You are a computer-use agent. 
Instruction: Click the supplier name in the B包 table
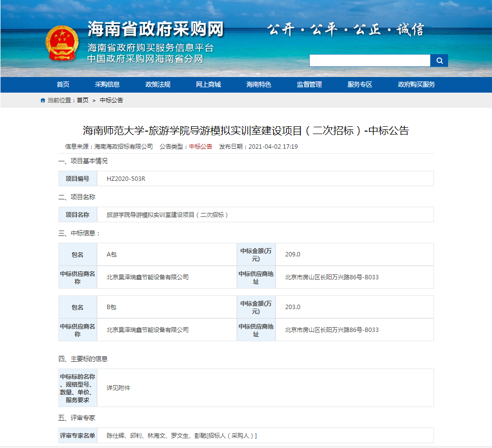(148, 330)
